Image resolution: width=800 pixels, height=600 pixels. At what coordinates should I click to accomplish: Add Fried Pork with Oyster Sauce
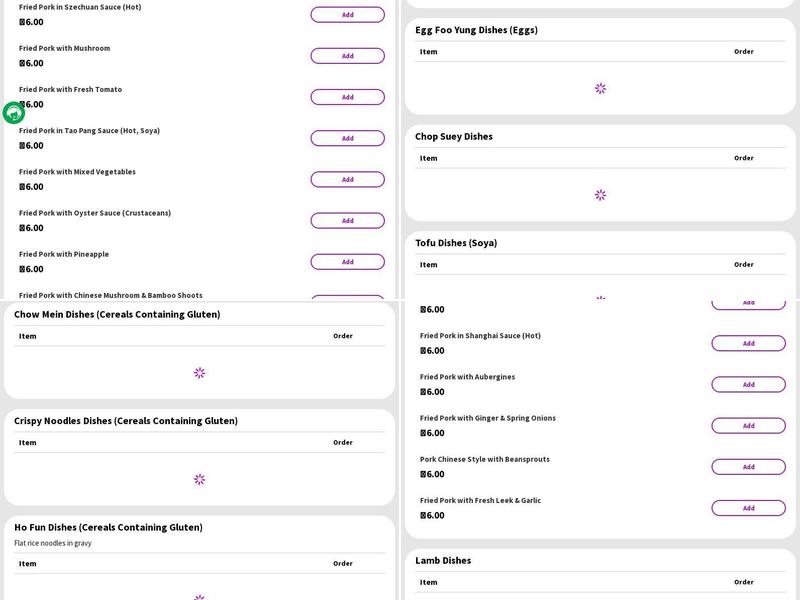347,221
